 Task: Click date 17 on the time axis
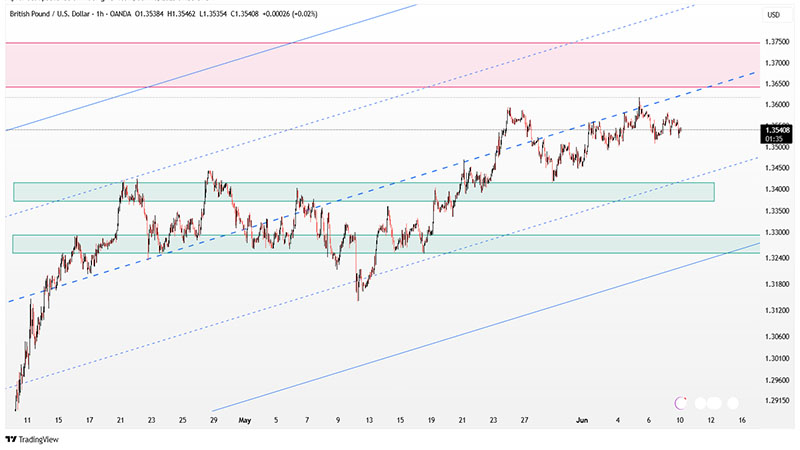pyautogui.click(x=90, y=420)
